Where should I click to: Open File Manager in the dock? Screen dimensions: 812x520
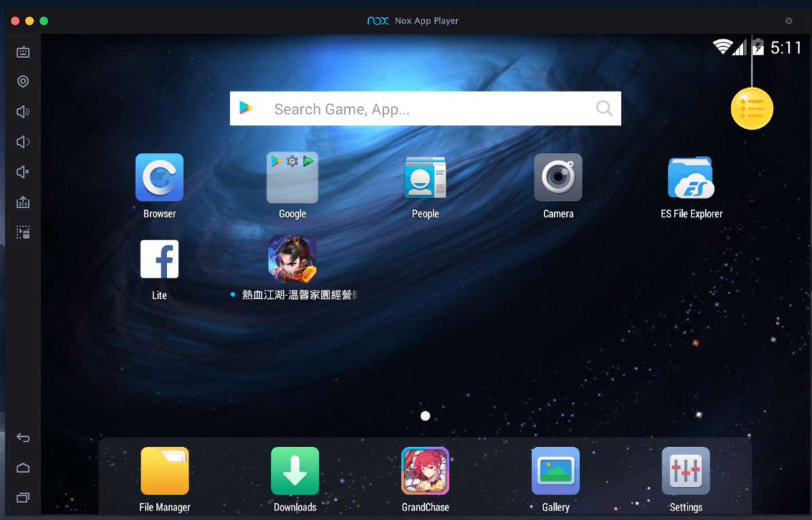click(164, 471)
